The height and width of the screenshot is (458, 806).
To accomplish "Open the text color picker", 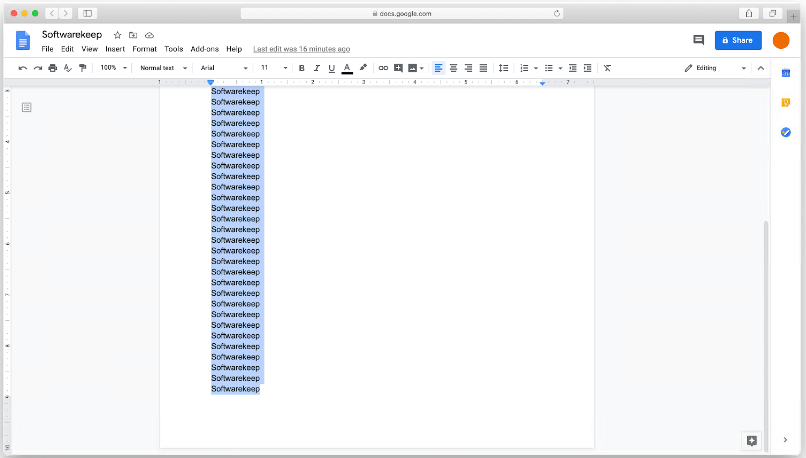I will [x=347, y=68].
